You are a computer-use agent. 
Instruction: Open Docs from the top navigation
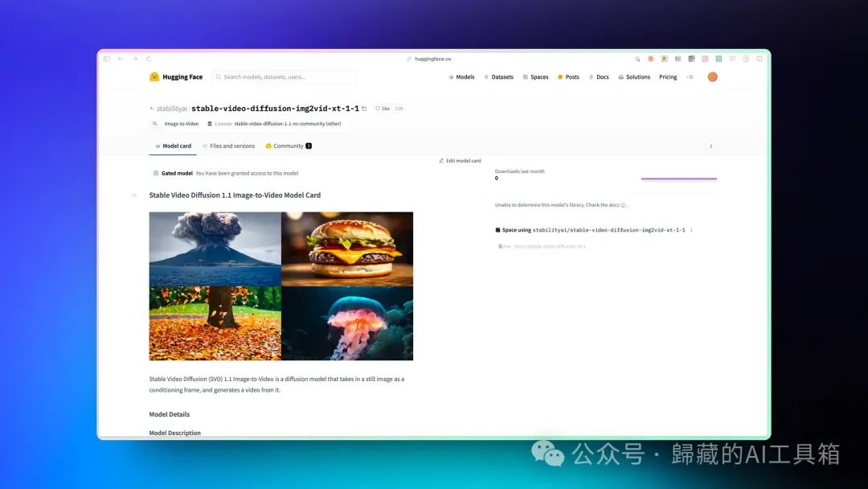coord(599,77)
